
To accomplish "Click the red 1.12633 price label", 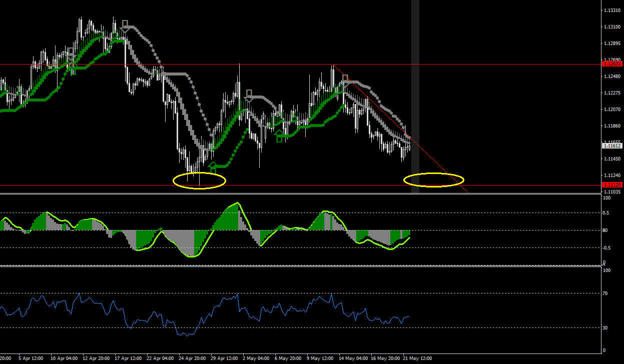I will click(612, 64).
